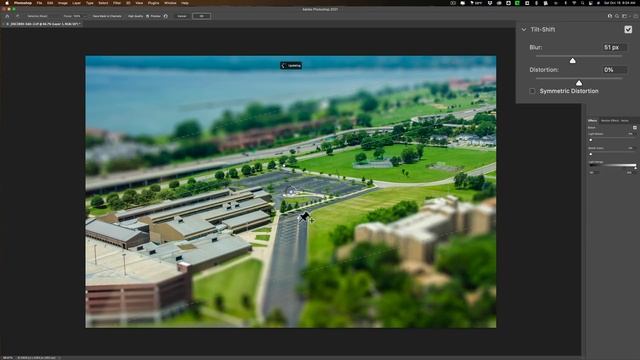Toggle Save Mask to Channels option

107,16
